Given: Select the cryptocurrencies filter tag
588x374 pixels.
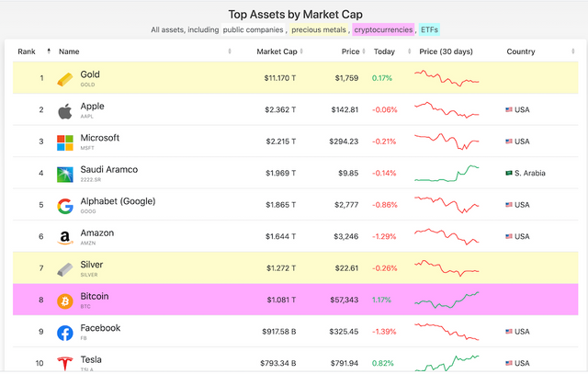Looking at the screenshot, I should click(x=383, y=29).
